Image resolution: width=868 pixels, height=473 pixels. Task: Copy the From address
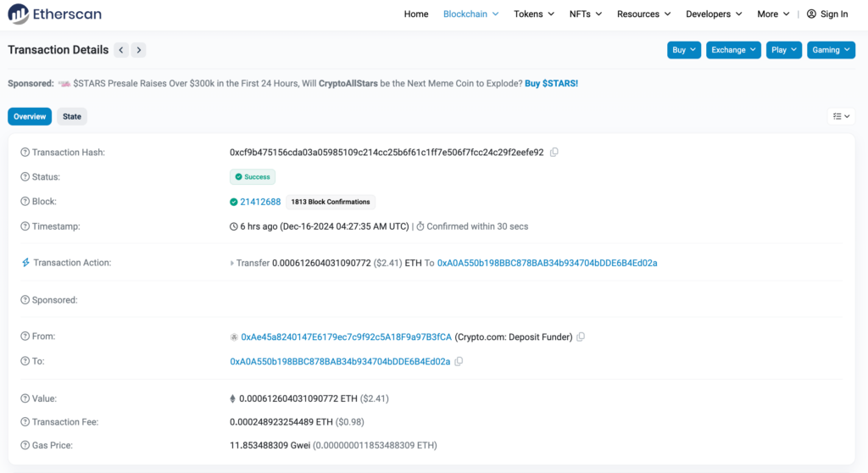point(581,337)
